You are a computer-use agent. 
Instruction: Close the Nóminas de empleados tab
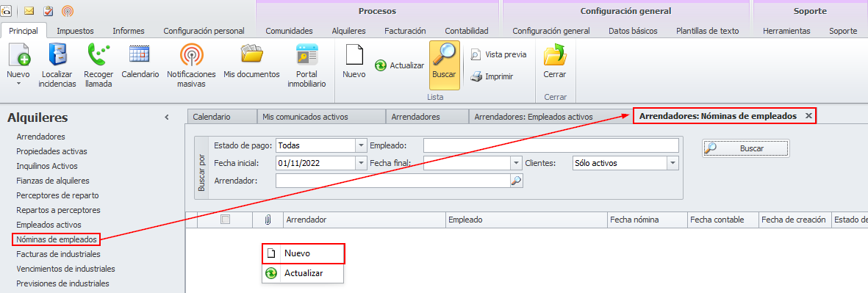(x=808, y=116)
